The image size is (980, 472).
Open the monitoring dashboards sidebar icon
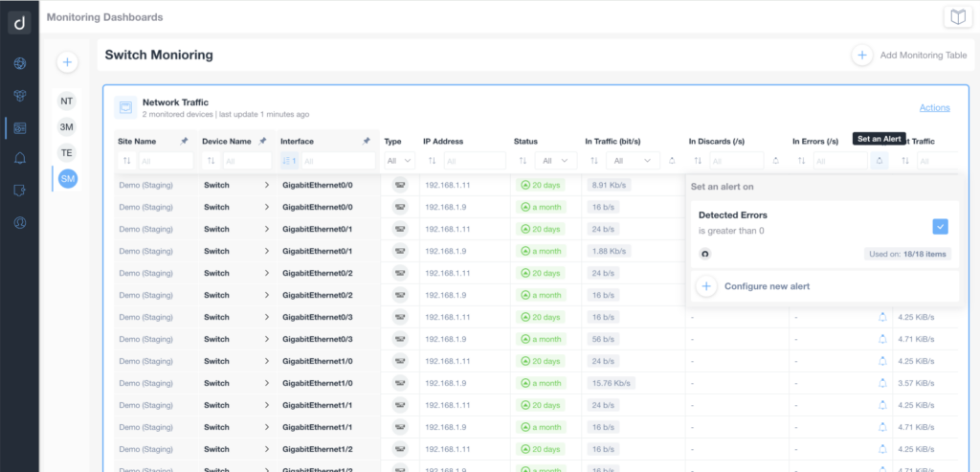coord(19,128)
